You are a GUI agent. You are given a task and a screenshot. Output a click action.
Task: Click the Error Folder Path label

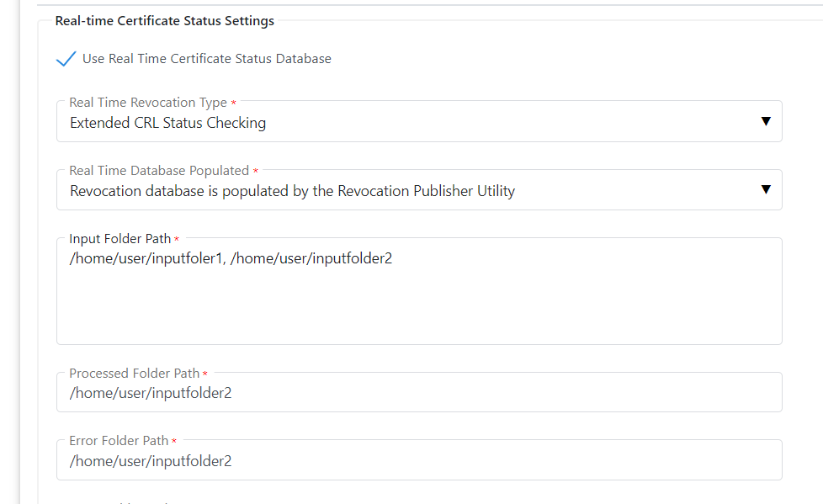(119, 441)
